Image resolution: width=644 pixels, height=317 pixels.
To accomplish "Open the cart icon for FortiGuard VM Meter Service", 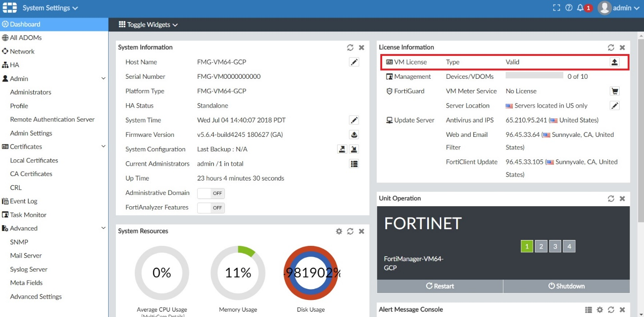I will point(615,91).
